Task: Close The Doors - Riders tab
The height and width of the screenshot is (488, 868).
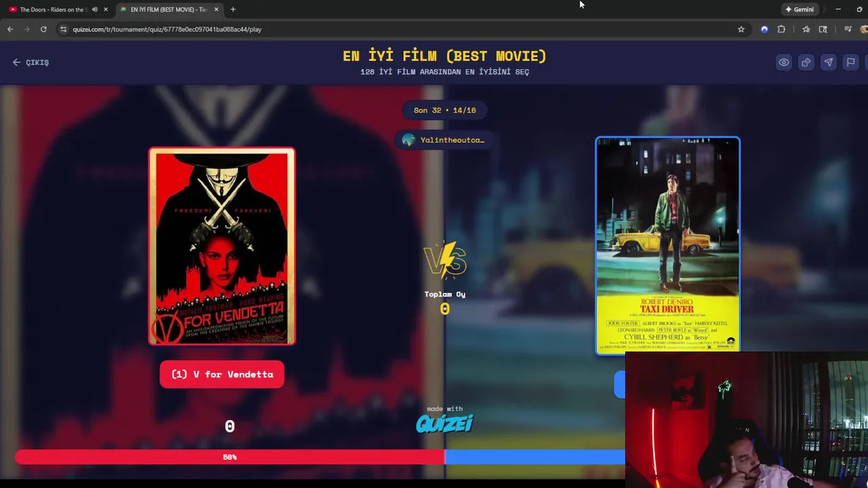Action: point(105,9)
